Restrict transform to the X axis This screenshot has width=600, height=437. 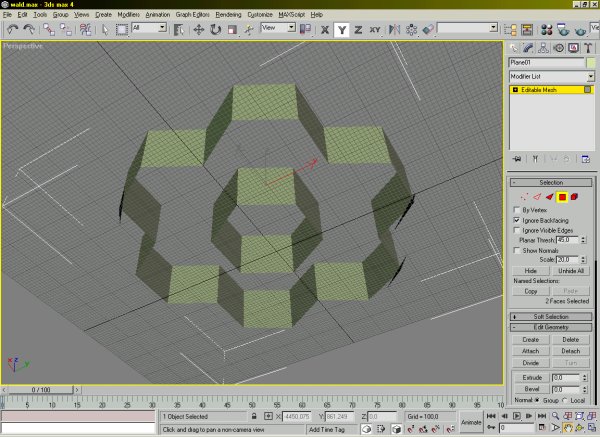(x=323, y=30)
